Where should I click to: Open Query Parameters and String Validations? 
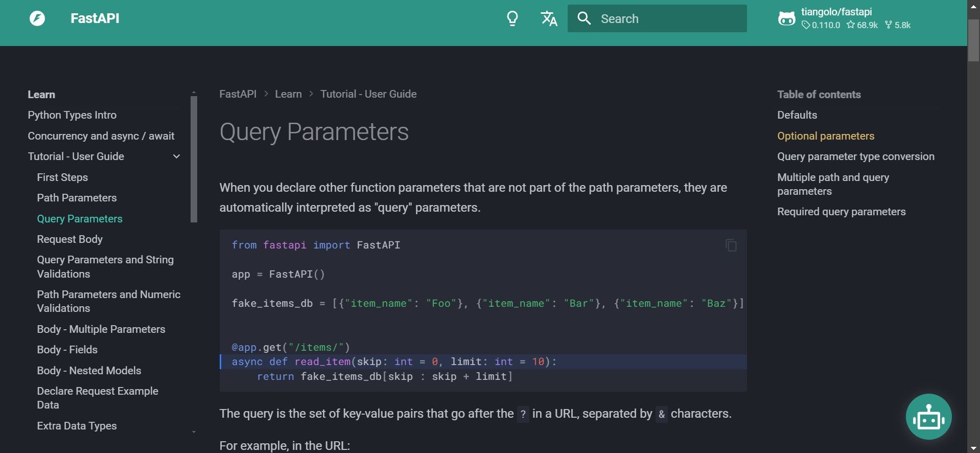click(x=105, y=267)
